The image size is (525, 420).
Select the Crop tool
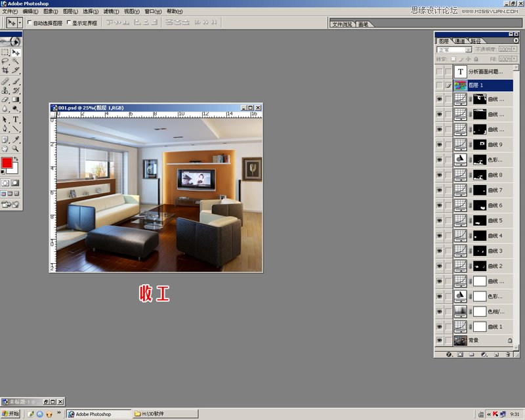pos(5,70)
